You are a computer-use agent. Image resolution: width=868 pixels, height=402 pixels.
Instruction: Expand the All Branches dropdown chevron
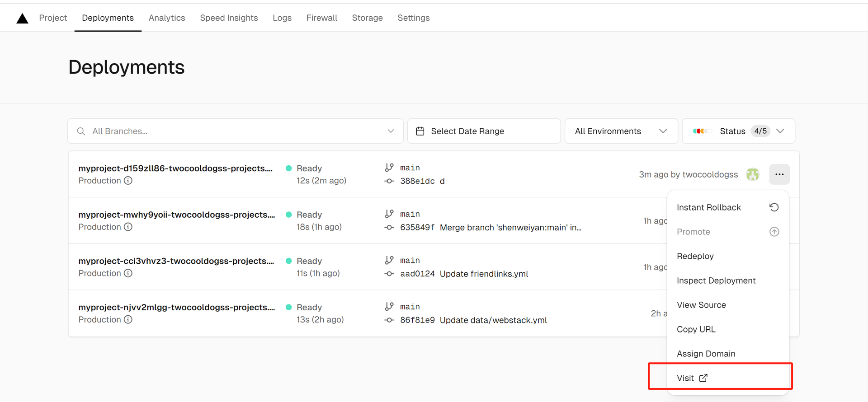[391, 131]
